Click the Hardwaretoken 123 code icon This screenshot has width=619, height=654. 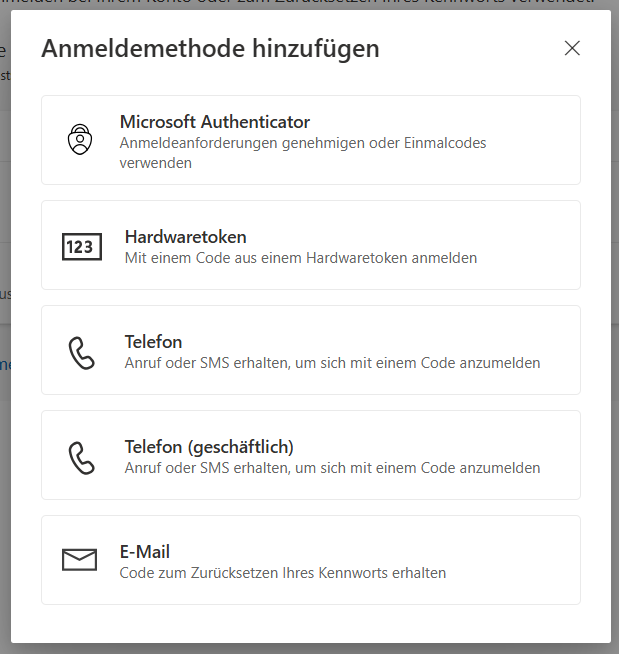tap(82, 246)
